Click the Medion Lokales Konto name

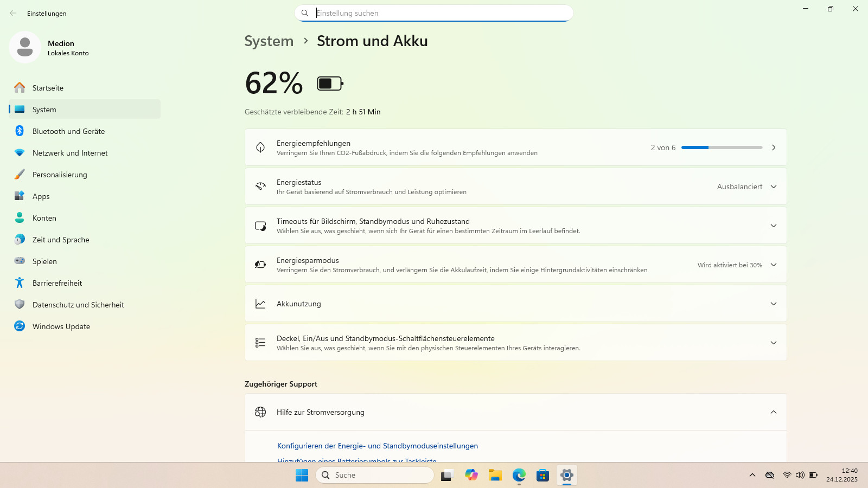pos(68,48)
